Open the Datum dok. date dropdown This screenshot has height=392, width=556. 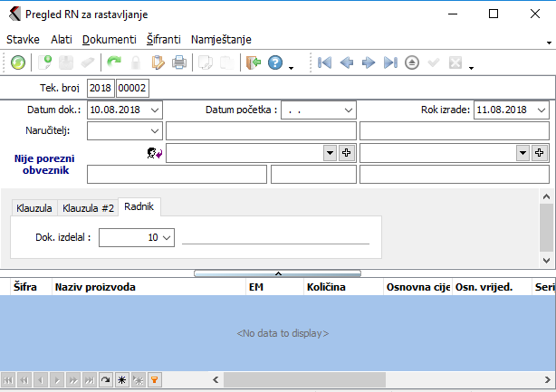coord(155,110)
